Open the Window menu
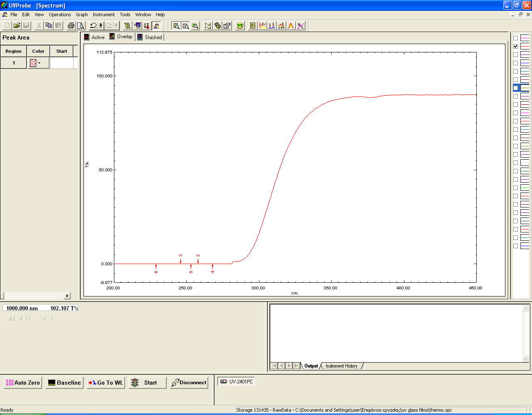The width and height of the screenshot is (532, 415). 143,15
